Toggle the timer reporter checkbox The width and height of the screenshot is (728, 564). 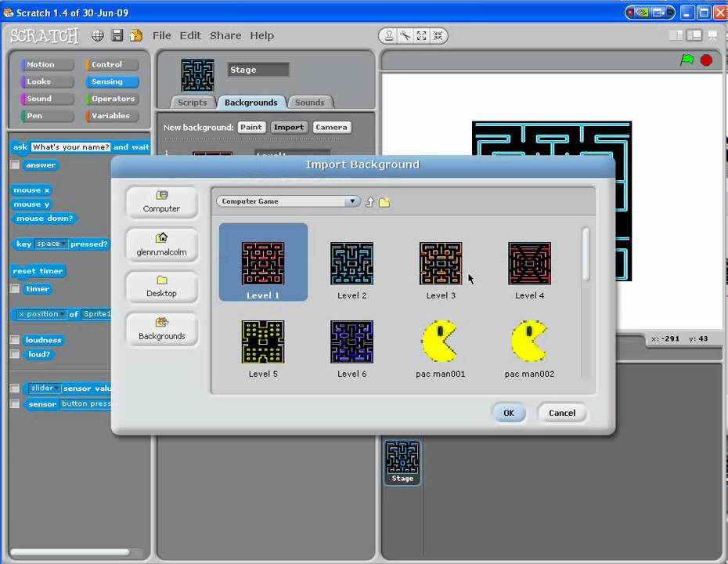[15, 289]
